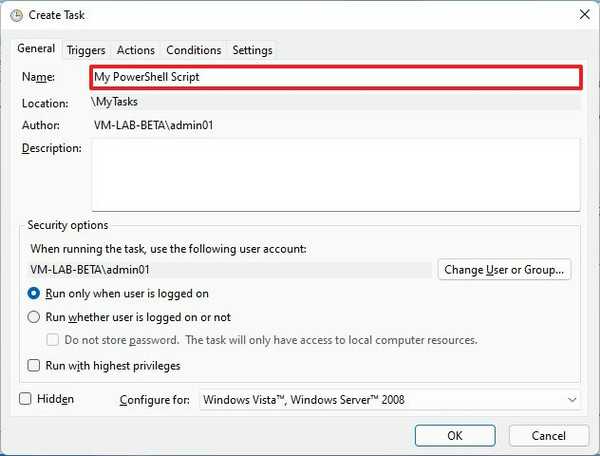Screen dimensions: 600x456
Task: Click inside the Description text box
Action: pos(334,174)
